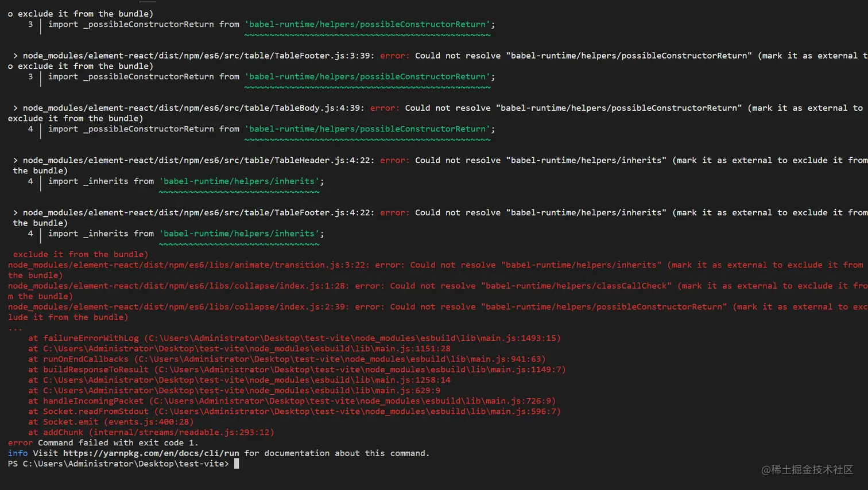Image resolution: width=868 pixels, height=490 pixels.
Task: Click the line-4 import _possibleConstructorReturn statement
Action: (x=272, y=129)
